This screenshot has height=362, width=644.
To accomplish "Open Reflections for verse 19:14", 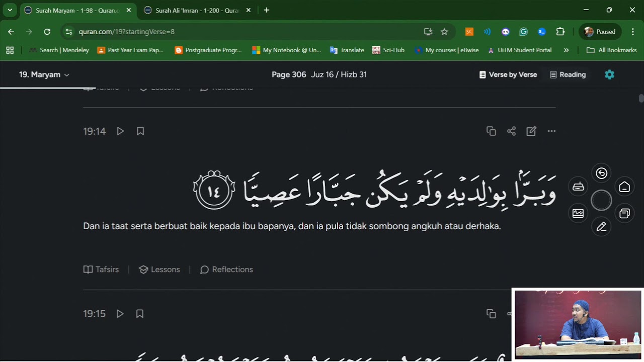I will (x=226, y=269).
